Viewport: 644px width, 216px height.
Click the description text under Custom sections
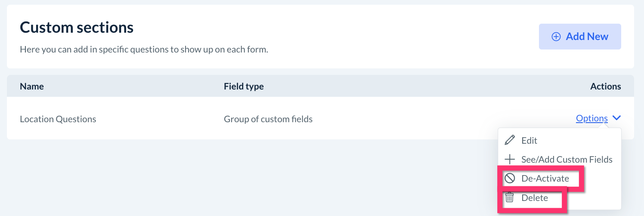144,49
